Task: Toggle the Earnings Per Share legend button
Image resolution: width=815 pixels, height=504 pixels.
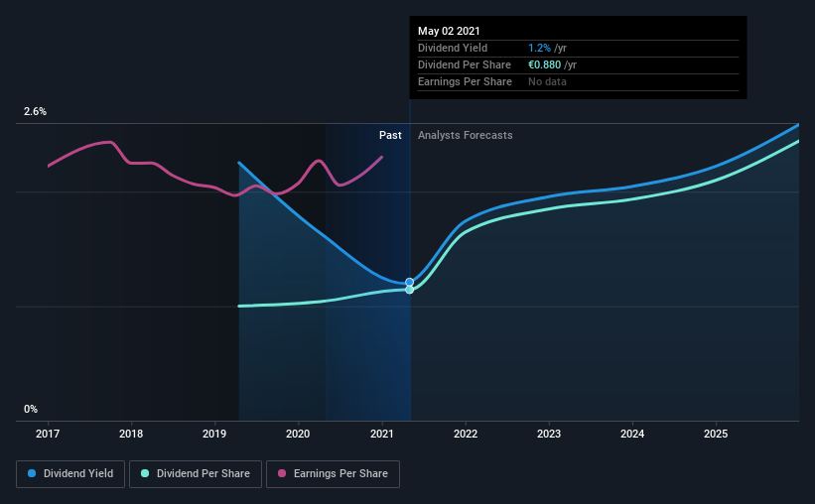Action: (x=333, y=474)
